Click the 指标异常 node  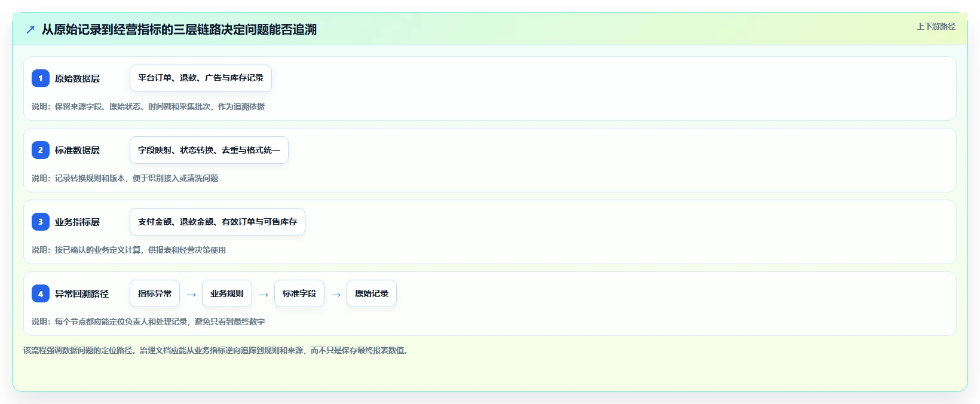(155, 293)
